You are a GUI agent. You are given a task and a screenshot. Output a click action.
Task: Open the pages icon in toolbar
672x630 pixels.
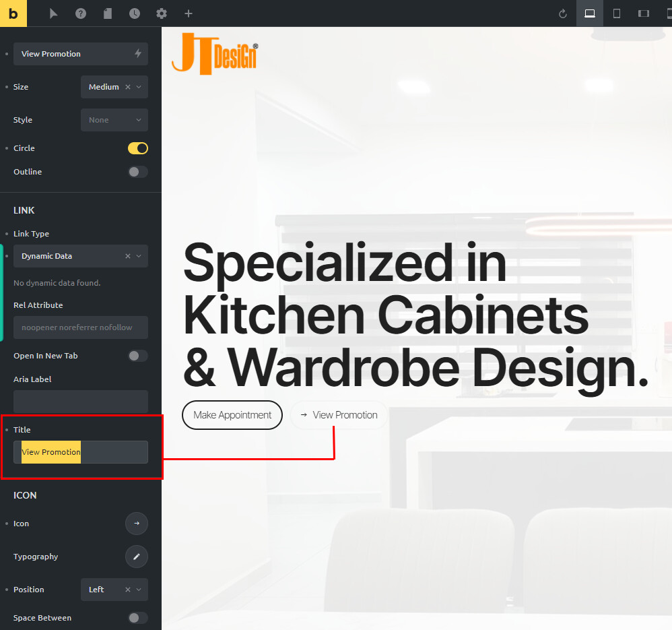(108, 13)
